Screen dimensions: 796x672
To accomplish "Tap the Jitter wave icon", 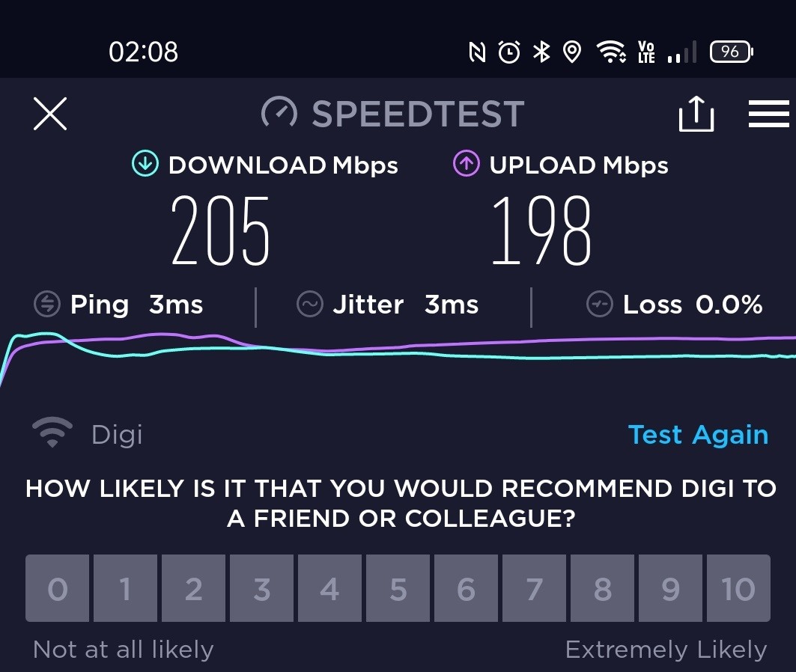I will (310, 305).
